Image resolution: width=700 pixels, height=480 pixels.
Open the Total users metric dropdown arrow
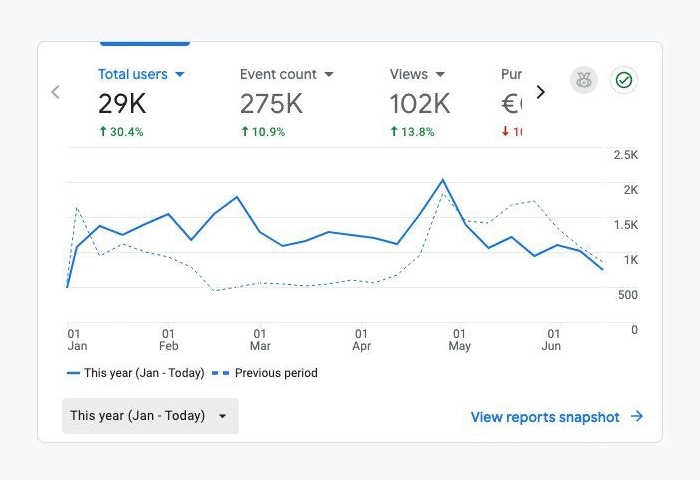click(x=179, y=74)
